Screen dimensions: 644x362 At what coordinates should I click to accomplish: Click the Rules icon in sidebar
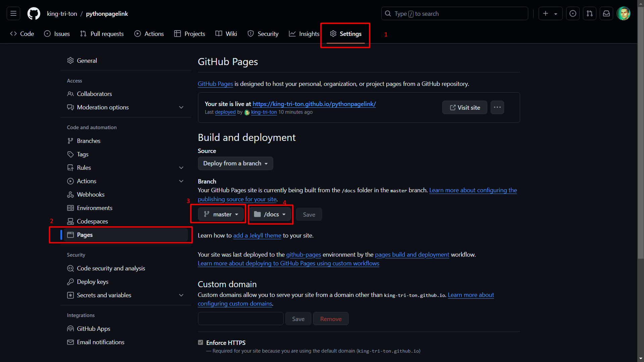point(70,168)
